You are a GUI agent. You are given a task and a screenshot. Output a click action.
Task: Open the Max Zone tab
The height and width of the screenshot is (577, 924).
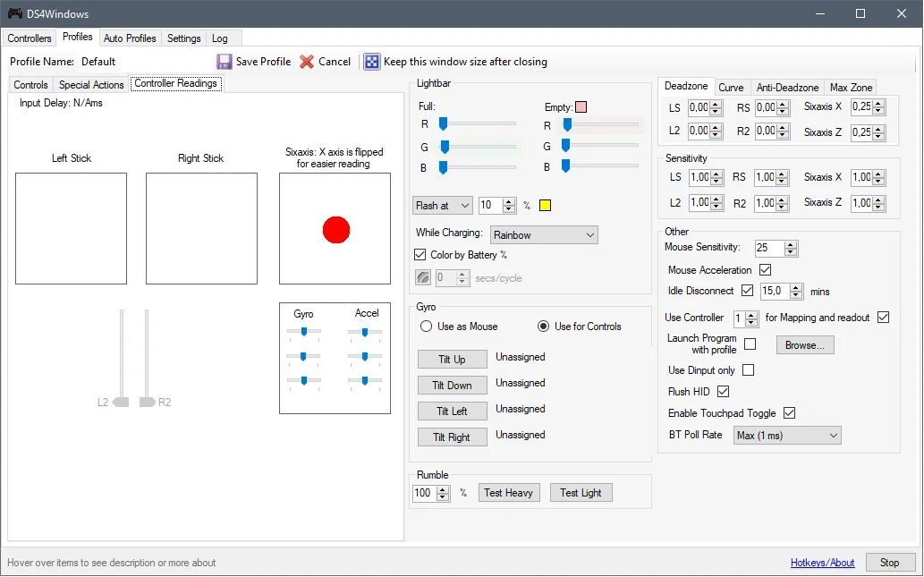(851, 88)
